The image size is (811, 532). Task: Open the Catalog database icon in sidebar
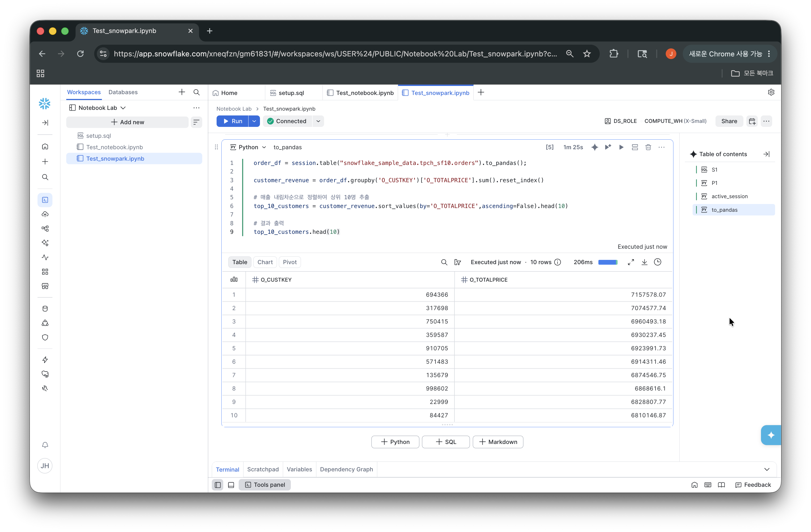45,309
